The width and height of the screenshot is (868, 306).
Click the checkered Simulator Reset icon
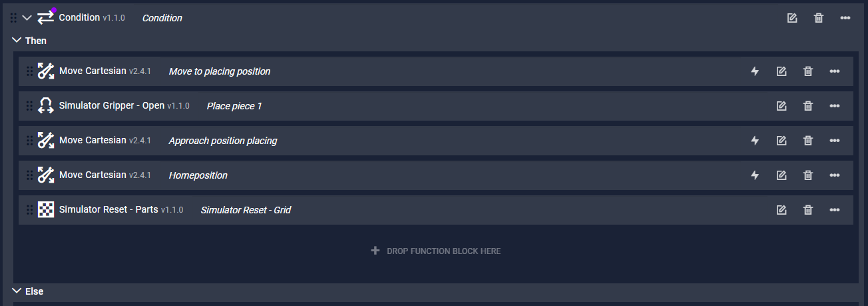(46, 209)
